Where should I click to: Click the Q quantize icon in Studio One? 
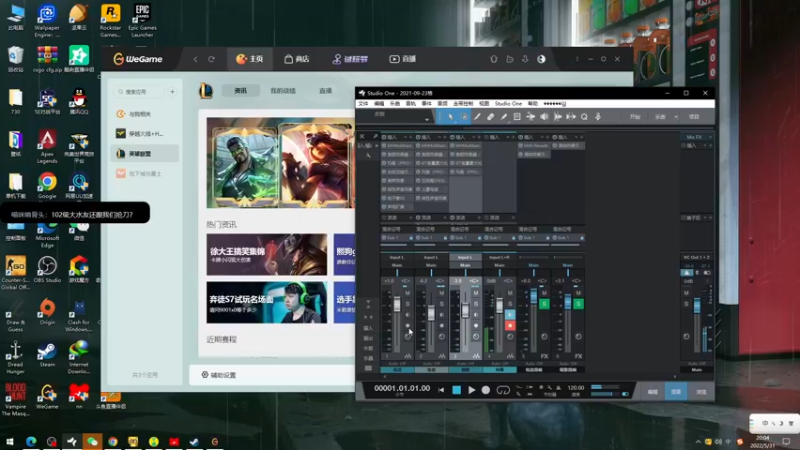click(584, 117)
